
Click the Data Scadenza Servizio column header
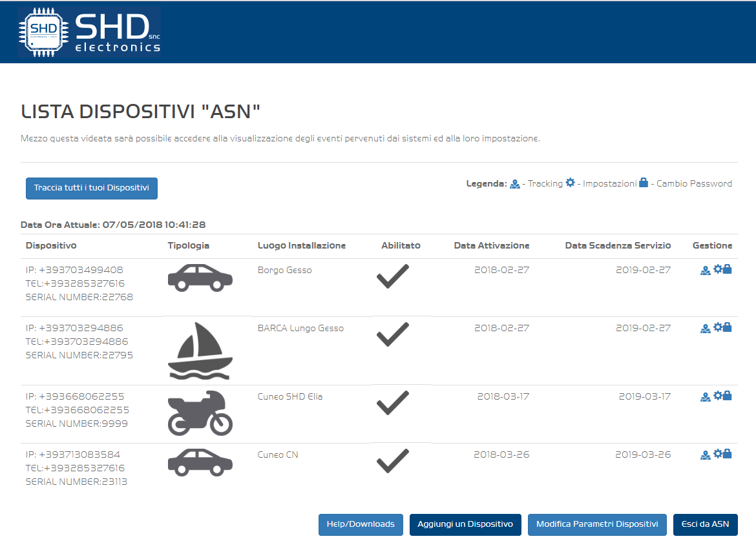click(x=618, y=246)
